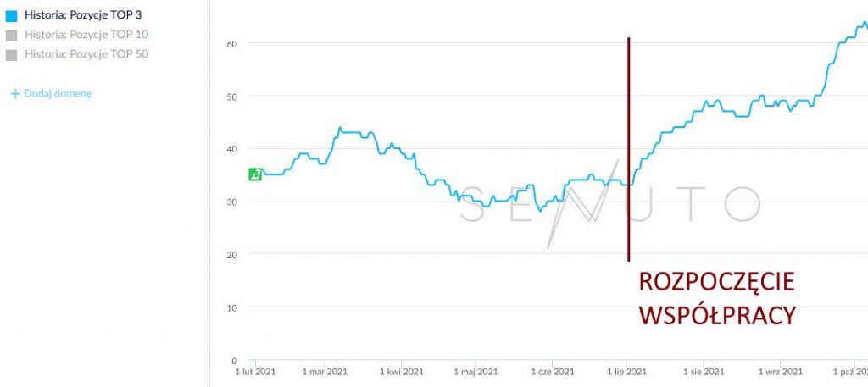The height and width of the screenshot is (387, 868).
Task: Click the plus icon beside Dodaj domenę
Action: (x=15, y=94)
